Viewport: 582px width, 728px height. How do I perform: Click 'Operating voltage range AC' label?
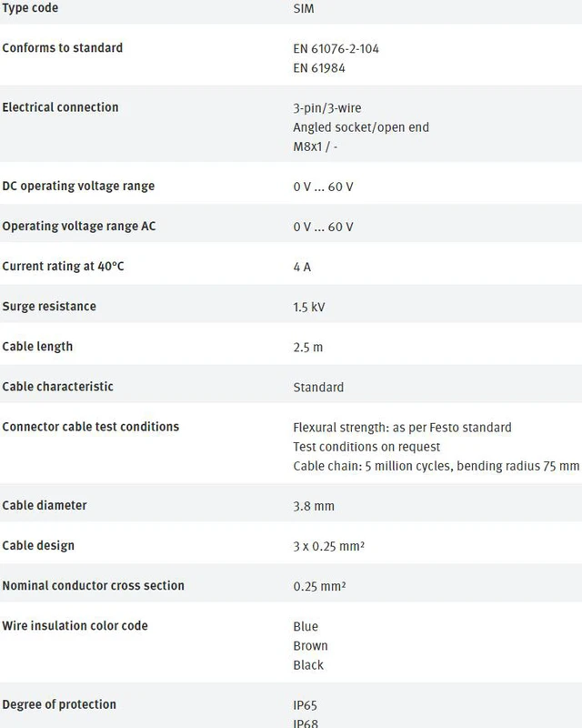coord(79,226)
